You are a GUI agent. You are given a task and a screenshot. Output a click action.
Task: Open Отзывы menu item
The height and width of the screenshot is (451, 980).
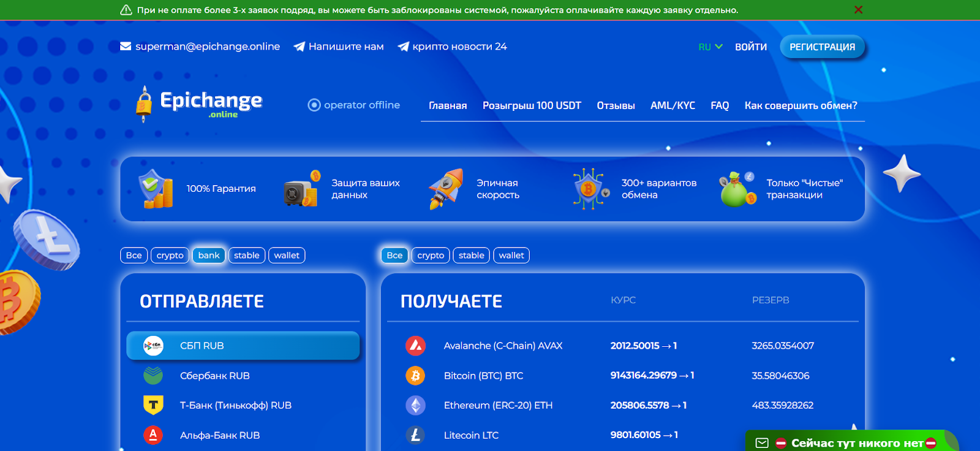[616, 105]
